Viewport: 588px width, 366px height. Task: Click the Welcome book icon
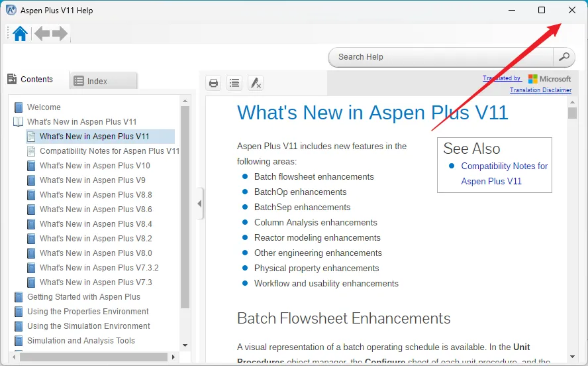(x=19, y=107)
